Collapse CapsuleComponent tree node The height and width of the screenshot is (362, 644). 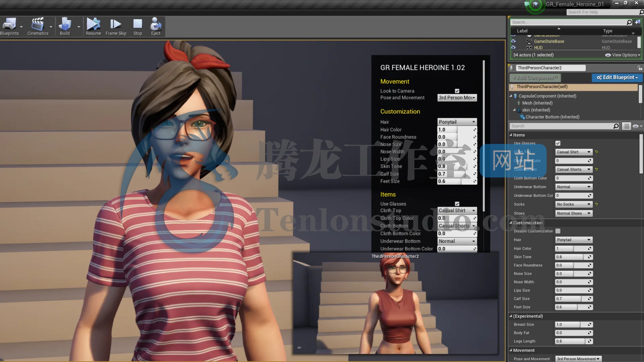511,96
